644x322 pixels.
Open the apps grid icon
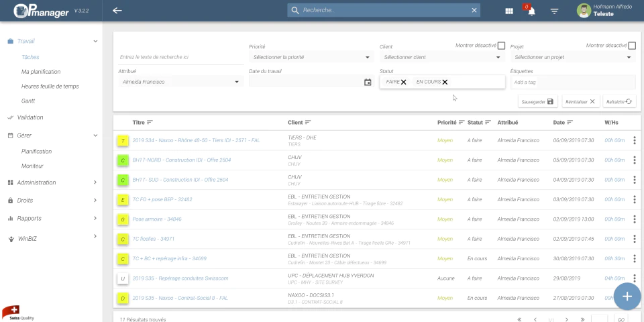509,11
